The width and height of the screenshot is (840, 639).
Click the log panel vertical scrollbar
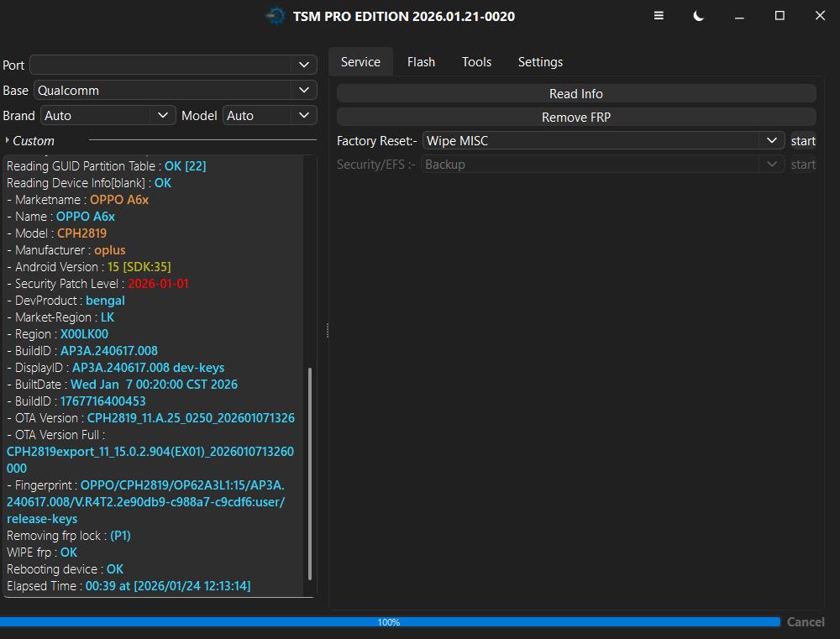(310, 474)
